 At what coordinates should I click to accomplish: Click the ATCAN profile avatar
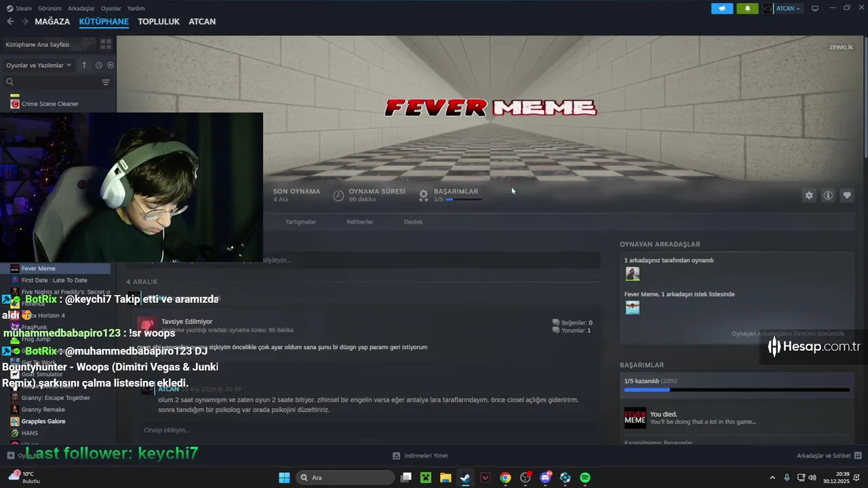tap(768, 8)
